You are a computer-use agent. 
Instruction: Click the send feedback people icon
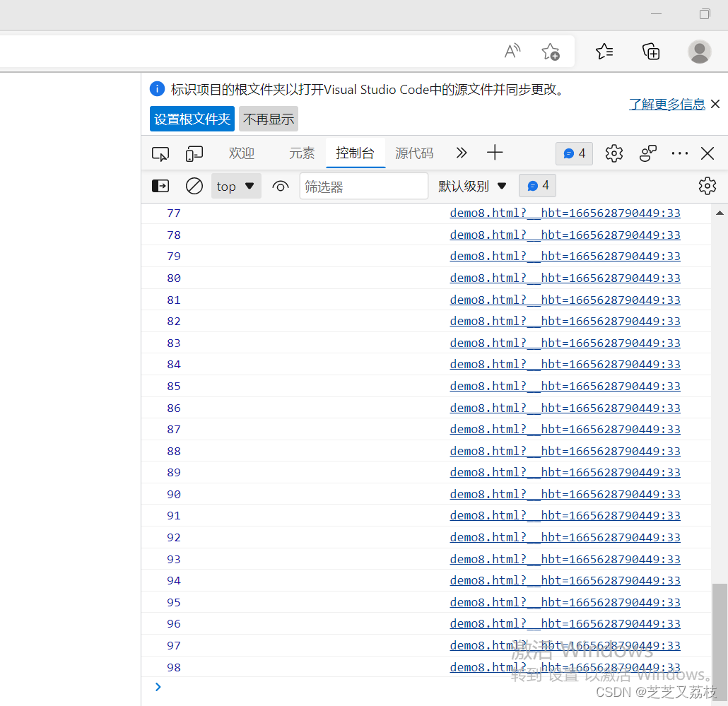647,153
